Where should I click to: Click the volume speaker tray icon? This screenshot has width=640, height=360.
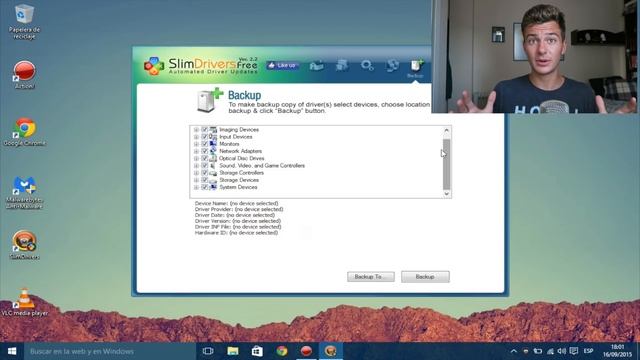pos(562,351)
